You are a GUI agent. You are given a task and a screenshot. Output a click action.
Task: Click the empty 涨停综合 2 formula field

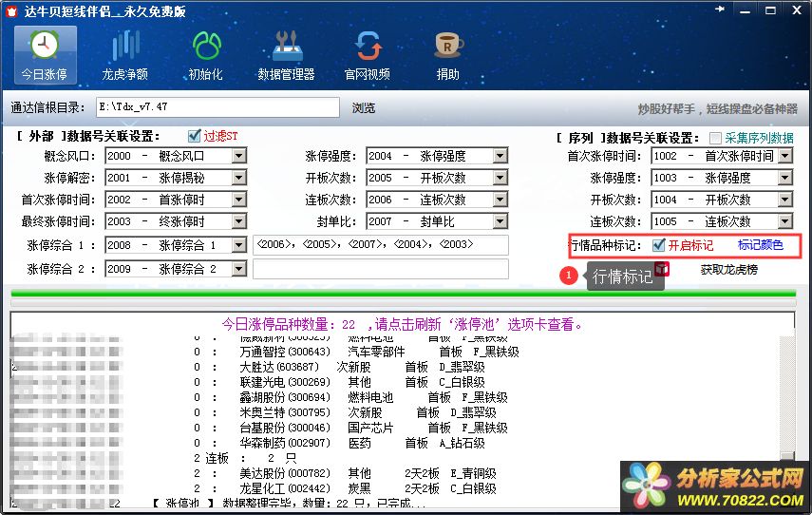[381, 269]
